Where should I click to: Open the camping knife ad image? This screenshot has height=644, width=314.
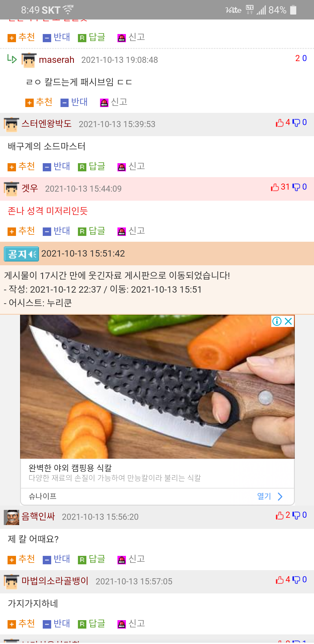click(x=157, y=387)
